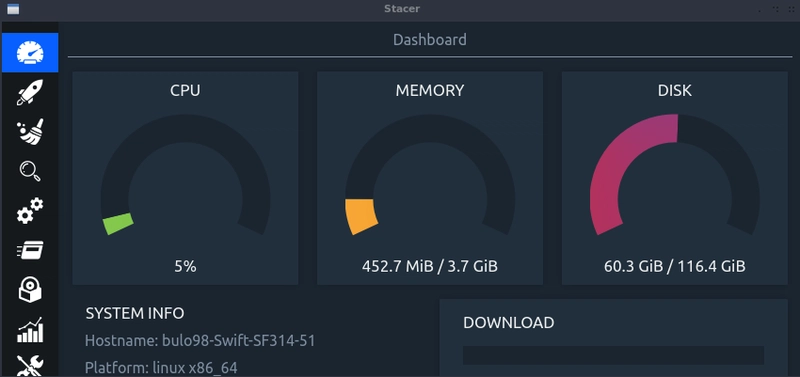Open Startup Apps rocket icon
800x377 pixels.
[30, 92]
